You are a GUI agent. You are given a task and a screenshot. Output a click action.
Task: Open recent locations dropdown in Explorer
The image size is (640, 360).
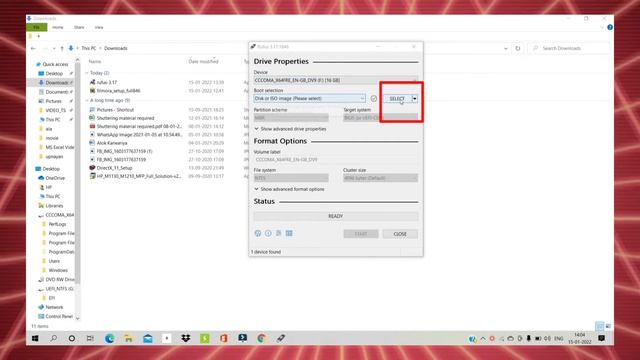[x=53, y=48]
